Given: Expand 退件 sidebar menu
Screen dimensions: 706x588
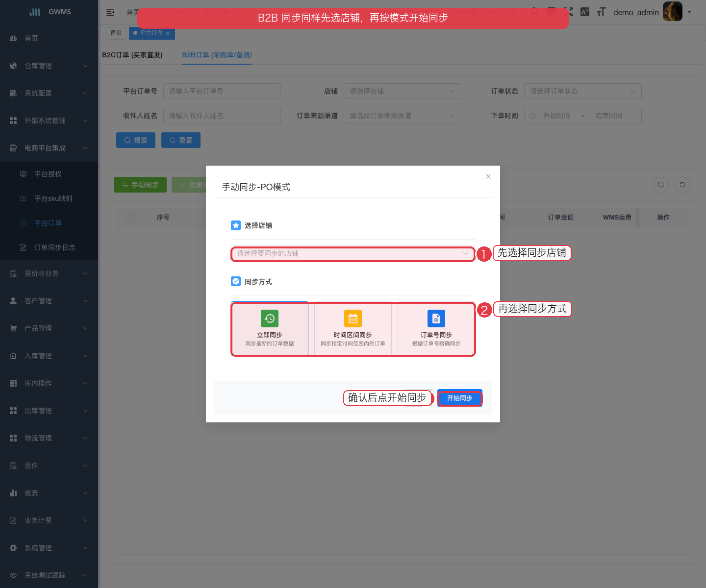Looking at the screenshot, I should tap(49, 465).
